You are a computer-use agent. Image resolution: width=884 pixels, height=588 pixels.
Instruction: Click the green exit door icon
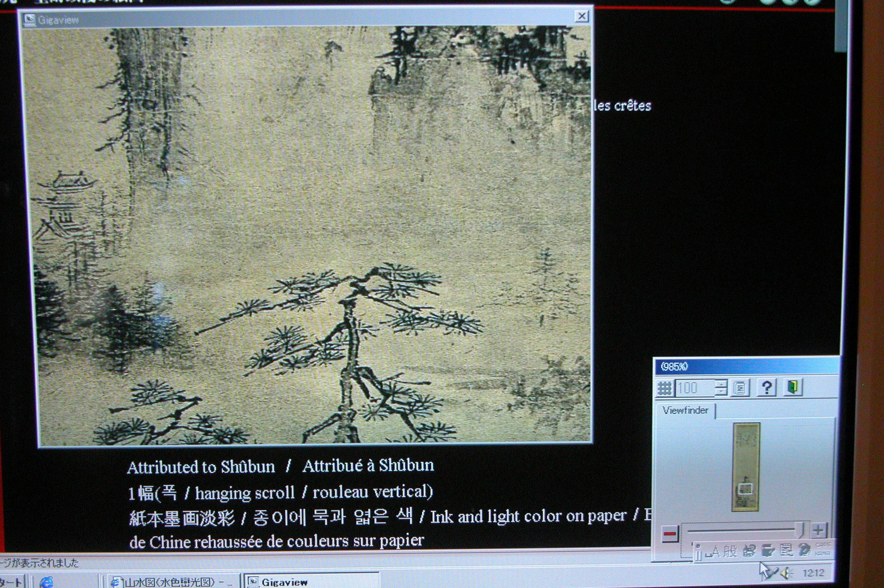793,386
